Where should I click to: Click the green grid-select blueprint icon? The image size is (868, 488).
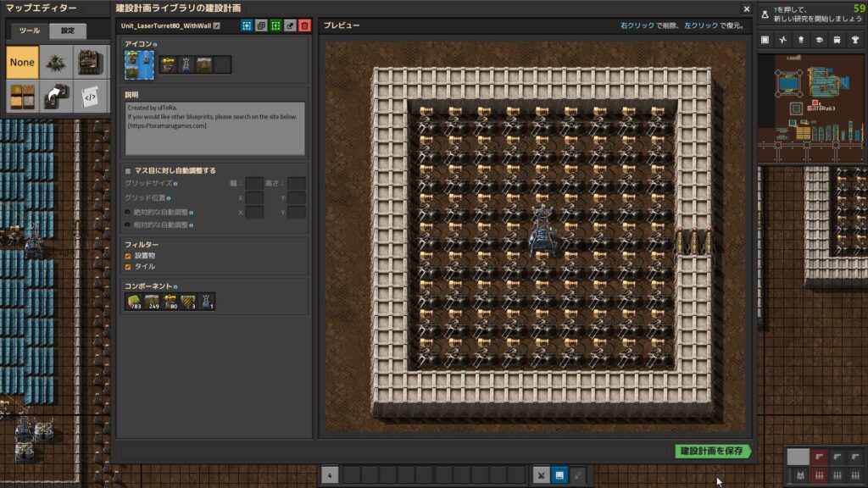pyautogui.click(x=275, y=25)
